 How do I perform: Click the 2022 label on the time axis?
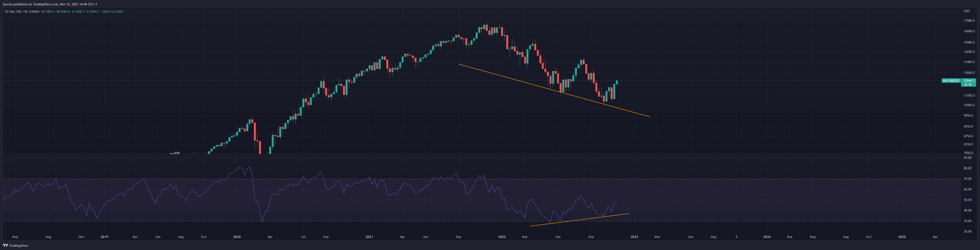(x=502, y=237)
